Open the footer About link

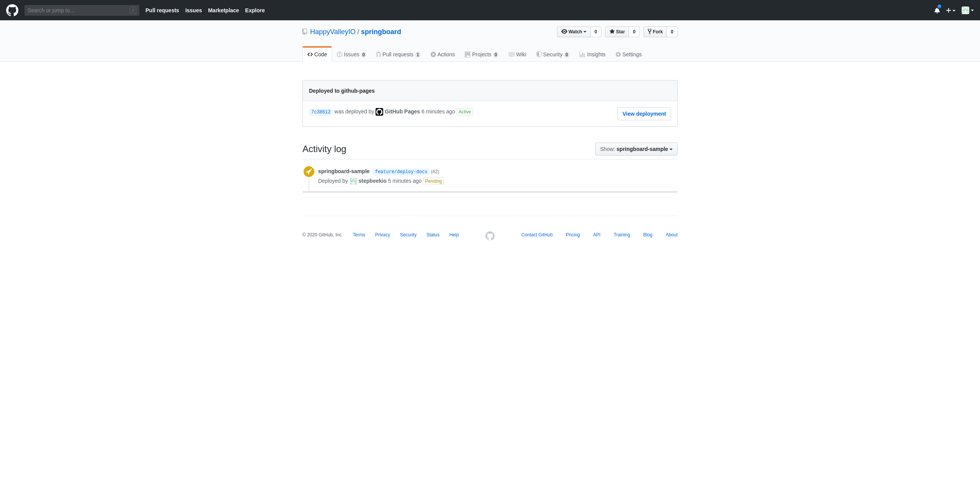tap(671, 235)
